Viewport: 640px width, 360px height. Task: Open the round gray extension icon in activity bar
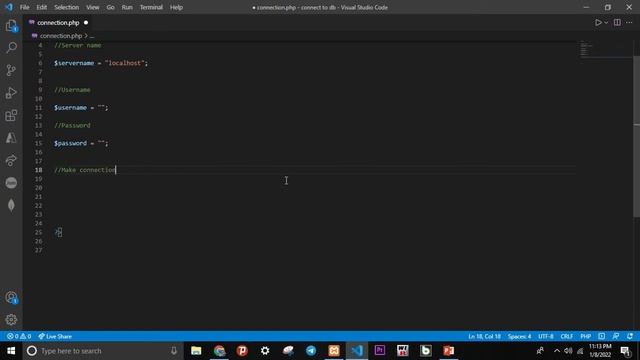coord(11,182)
